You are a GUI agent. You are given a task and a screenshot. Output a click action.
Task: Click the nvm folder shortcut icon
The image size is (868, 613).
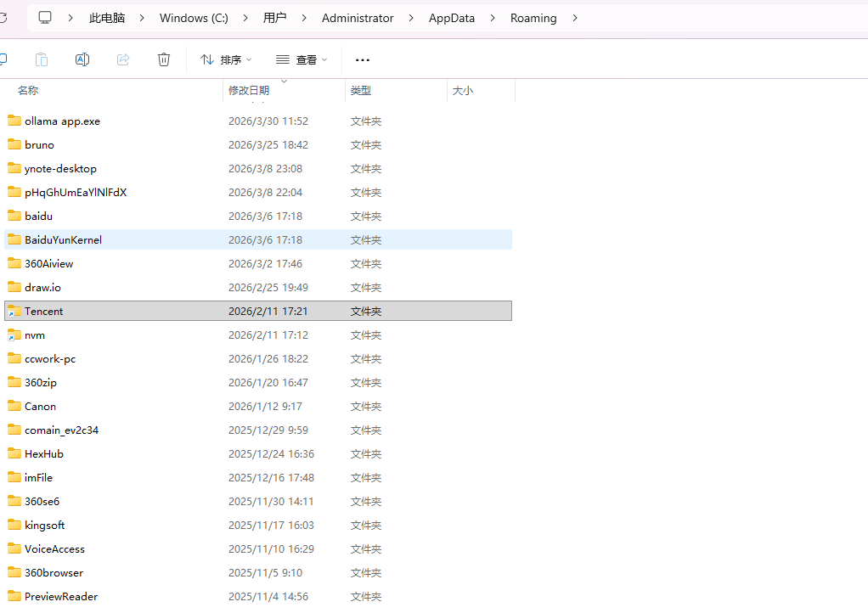pyautogui.click(x=14, y=335)
